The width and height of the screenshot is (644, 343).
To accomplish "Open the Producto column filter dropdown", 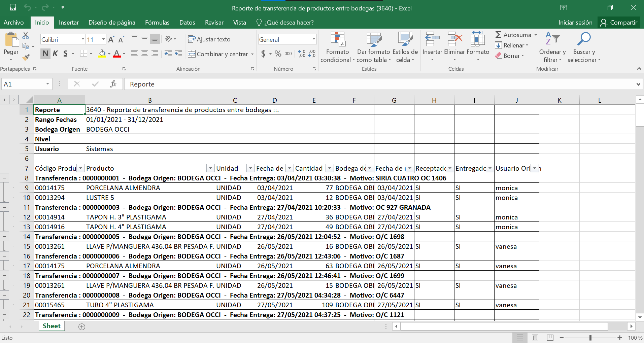I will [x=210, y=168].
